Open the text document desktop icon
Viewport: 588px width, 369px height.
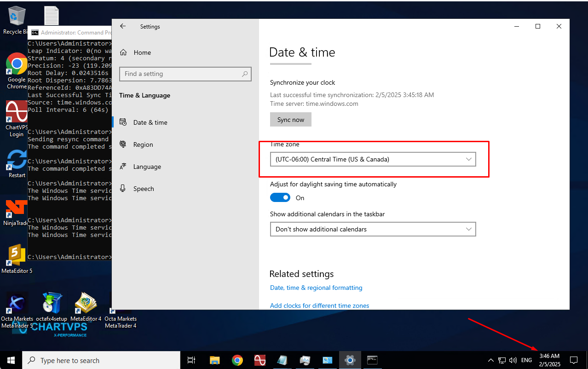click(x=51, y=16)
